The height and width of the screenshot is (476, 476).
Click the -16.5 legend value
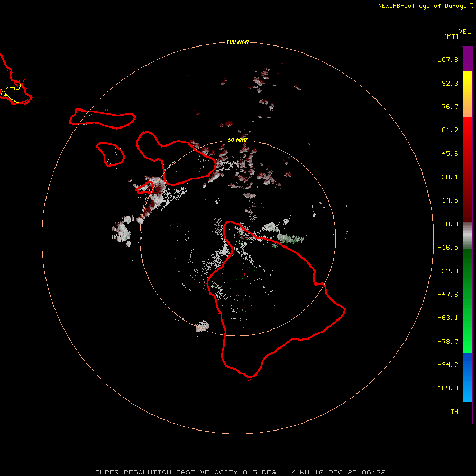coord(448,248)
